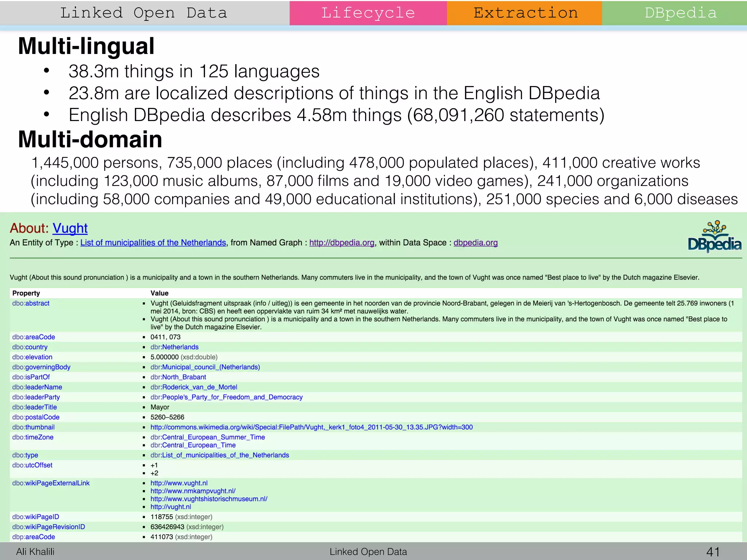Viewport: 747px width, 560px height.
Task: Click the dbo:elevation property
Action: point(32,357)
